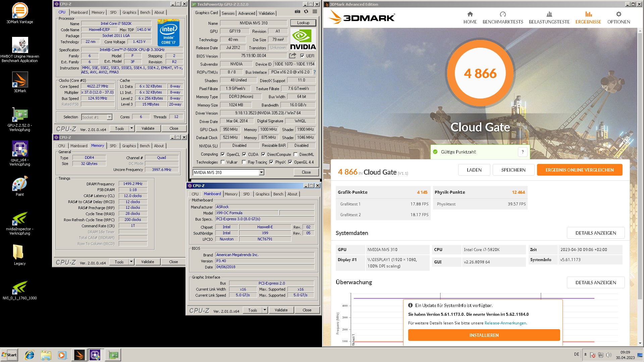This screenshot has width=644, height=362.
Task: Click Details Anzeigen next to Überwachung
Action: pos(595,283)
